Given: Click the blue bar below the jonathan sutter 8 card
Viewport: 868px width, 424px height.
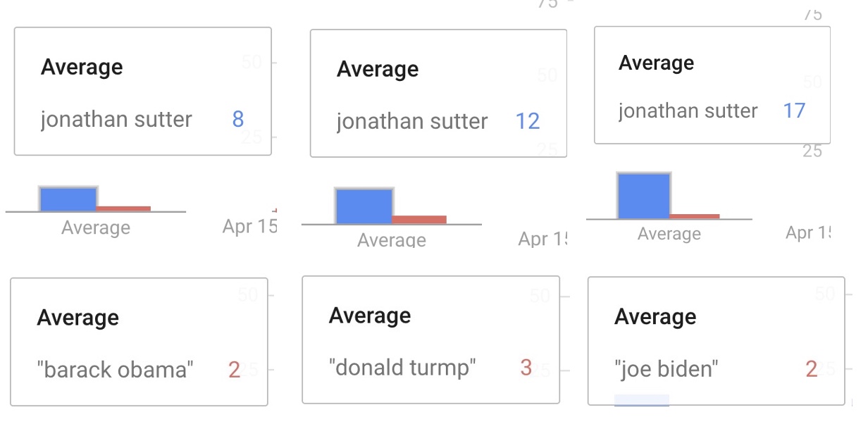Looking at the screenshot, I should [x=68, y=199].
